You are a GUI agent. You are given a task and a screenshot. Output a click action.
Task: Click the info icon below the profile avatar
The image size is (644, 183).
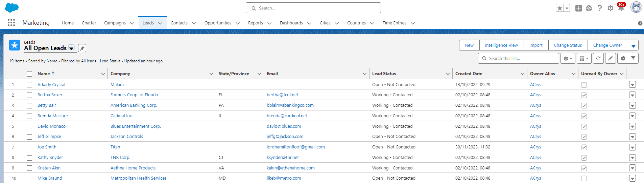(x=640, y=23)
